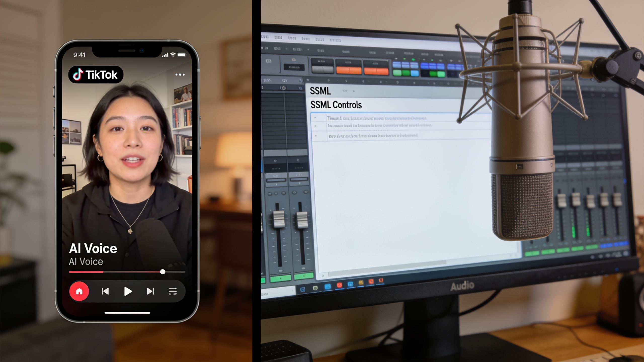Click the red played portion of progress bar

pyautogui.click(x=86, y=272)
